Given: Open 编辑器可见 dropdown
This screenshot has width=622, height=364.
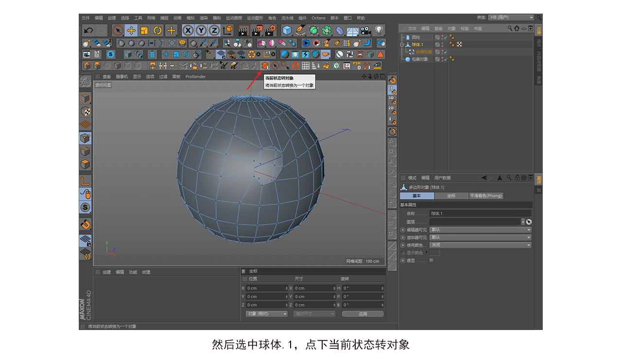Looking at the screenshot, I should pos(481,230).
